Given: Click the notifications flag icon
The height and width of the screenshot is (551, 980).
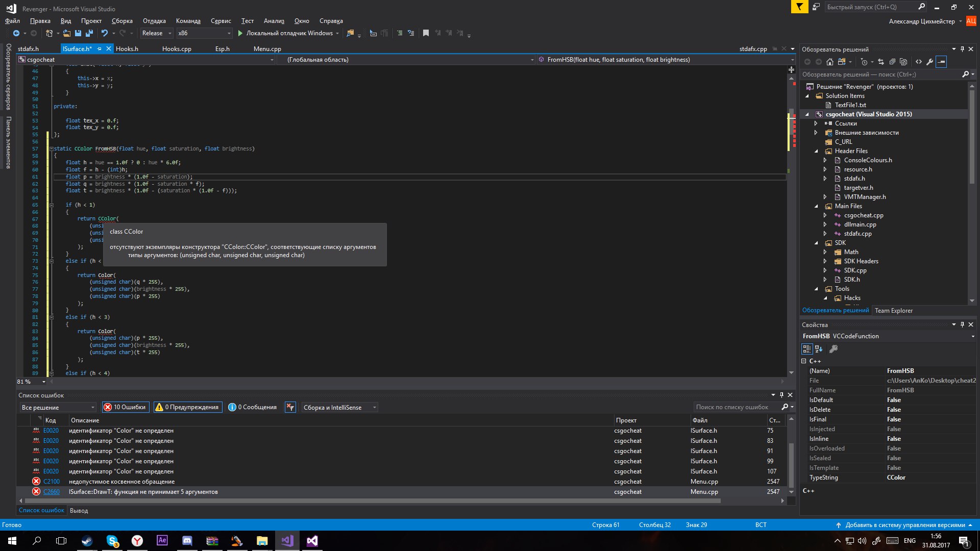Looking at the screenshot, I should [x=799, y=7].
